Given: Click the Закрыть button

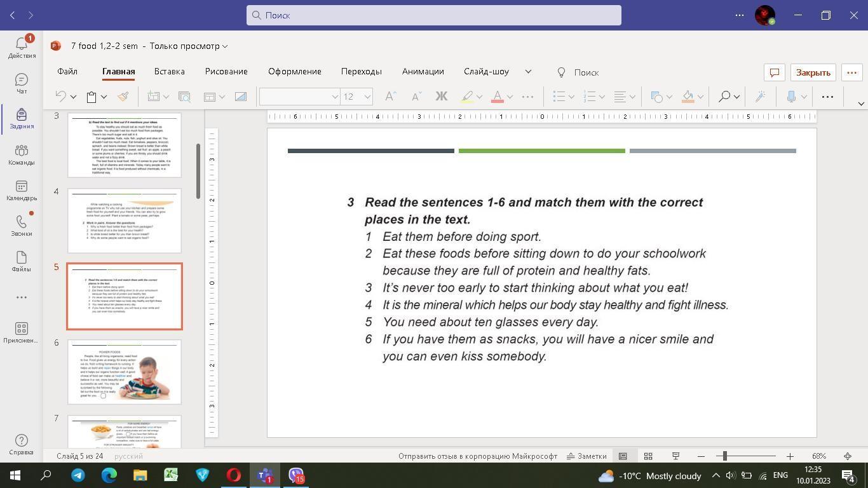Looking at the screenshot, I should pyautogui.click(x=813, y=72).
